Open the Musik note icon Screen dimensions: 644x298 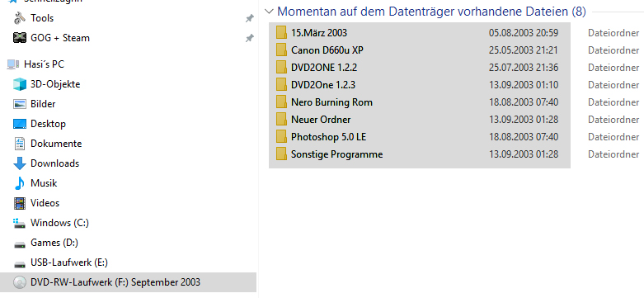(19, 183)
